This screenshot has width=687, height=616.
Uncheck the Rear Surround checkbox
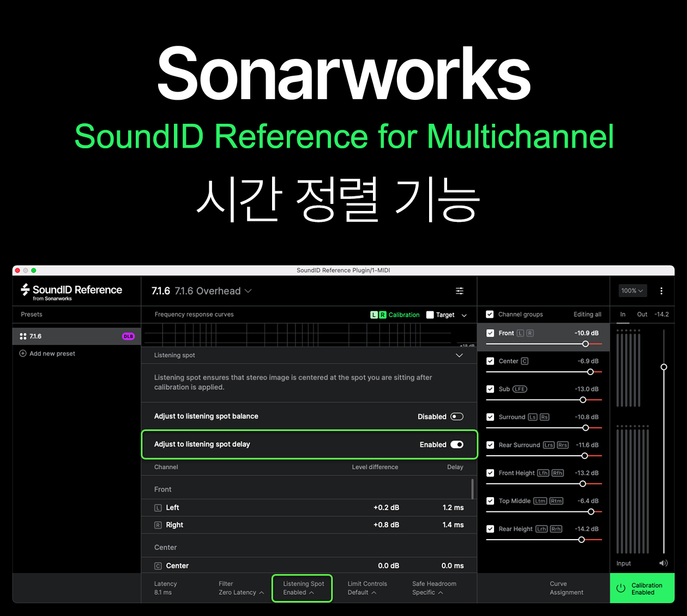(490, 445)
